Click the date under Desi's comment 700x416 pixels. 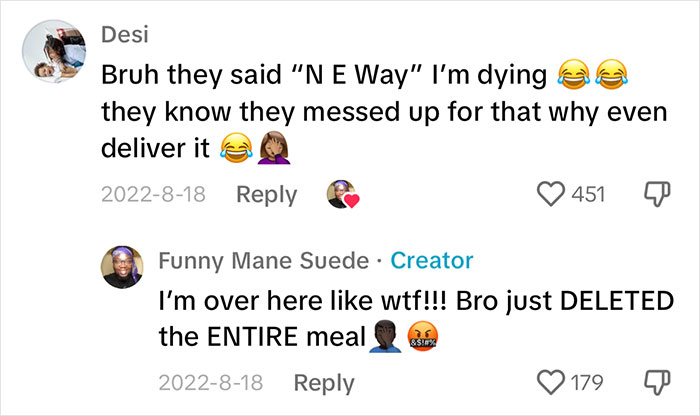[x=153, y=194]
